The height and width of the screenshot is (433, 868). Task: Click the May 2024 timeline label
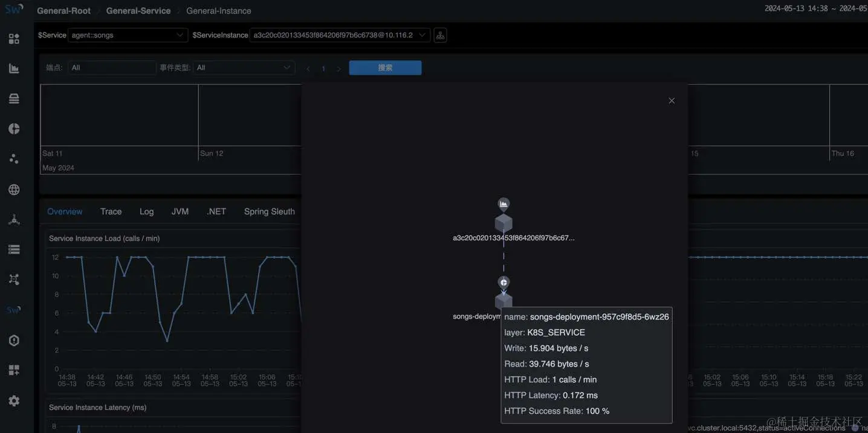[58, 168]
